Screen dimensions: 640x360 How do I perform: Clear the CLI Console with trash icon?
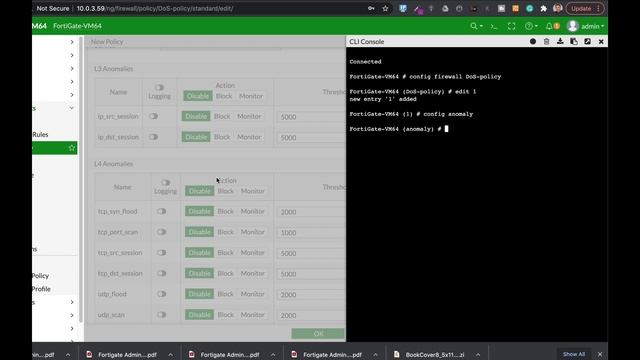[547, 42]
